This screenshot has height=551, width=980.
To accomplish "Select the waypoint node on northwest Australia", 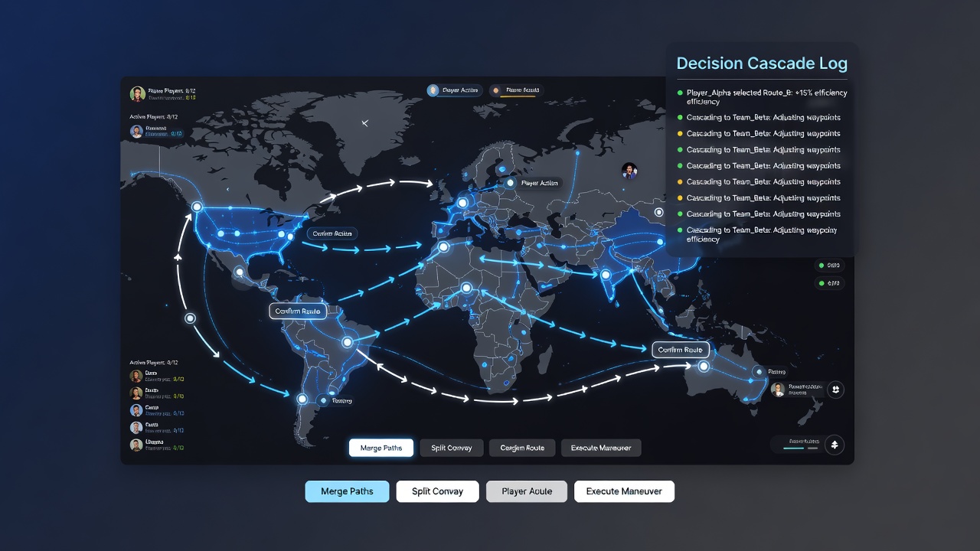I will click(x=704, y=367).
